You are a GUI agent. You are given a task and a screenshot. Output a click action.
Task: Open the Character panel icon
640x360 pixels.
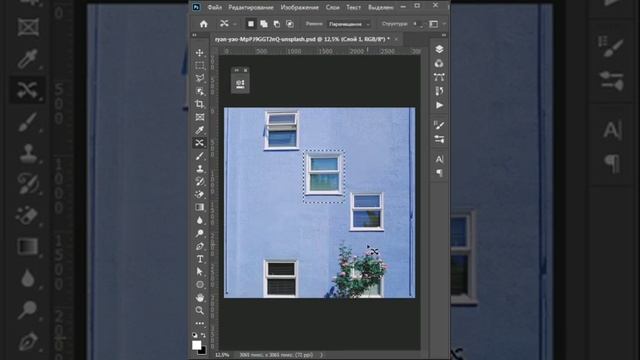pyautogui.click(x=439, y=159)
